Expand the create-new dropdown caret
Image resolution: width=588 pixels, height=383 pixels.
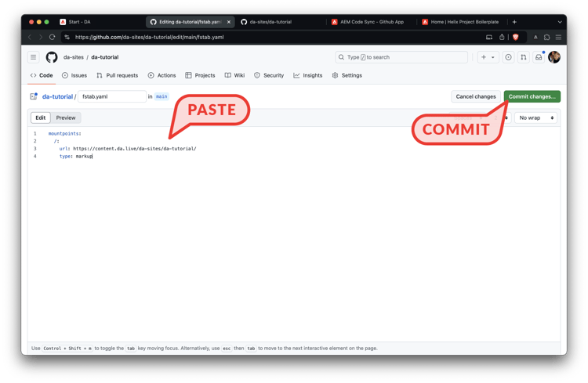[493, 57]
